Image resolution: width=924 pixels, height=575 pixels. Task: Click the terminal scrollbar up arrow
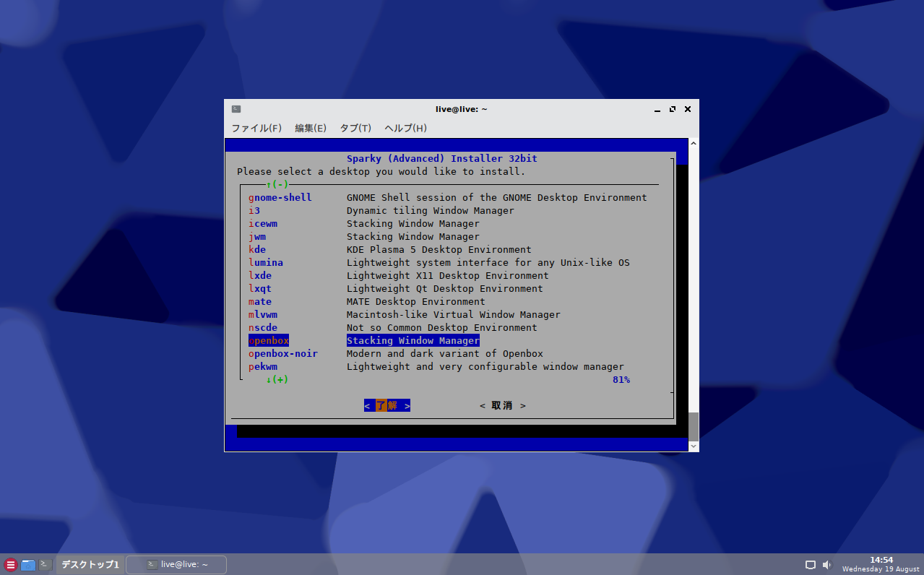click(694, 143)
